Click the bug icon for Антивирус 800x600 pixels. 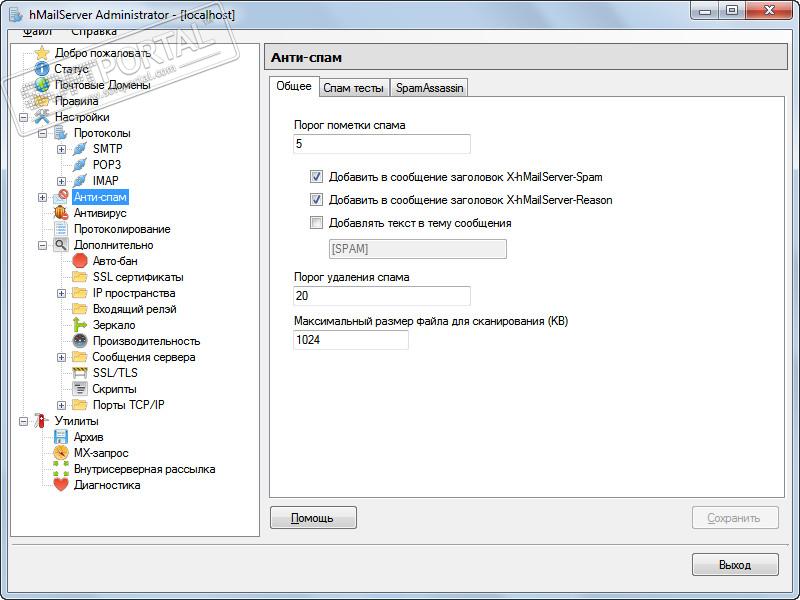pos(61,213)
